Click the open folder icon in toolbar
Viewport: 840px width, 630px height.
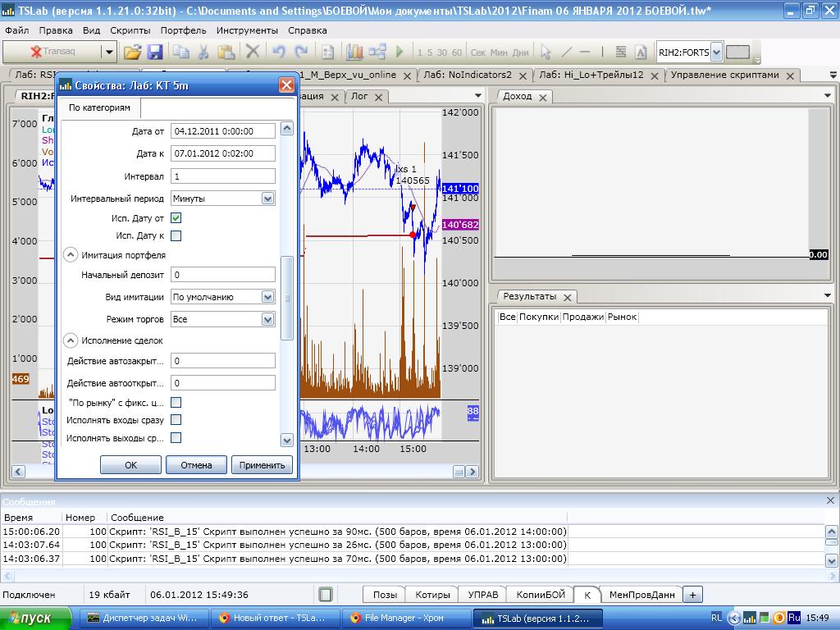tap(132, 52)
